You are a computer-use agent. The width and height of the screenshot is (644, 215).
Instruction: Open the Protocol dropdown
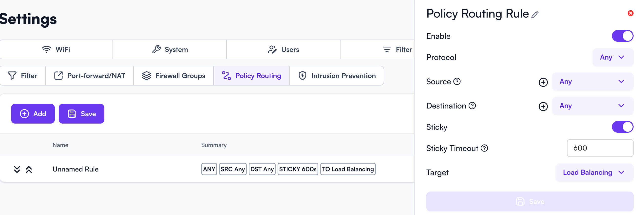pos(612,57)
